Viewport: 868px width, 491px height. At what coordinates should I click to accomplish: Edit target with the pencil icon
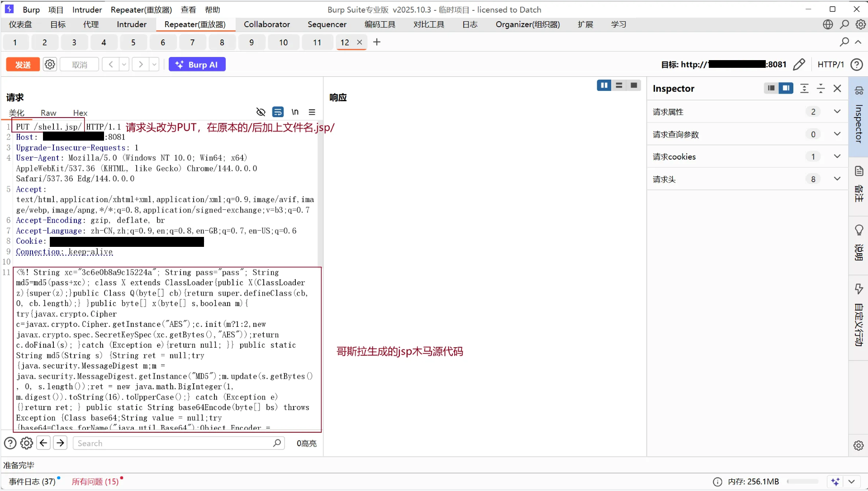(799, 65)
